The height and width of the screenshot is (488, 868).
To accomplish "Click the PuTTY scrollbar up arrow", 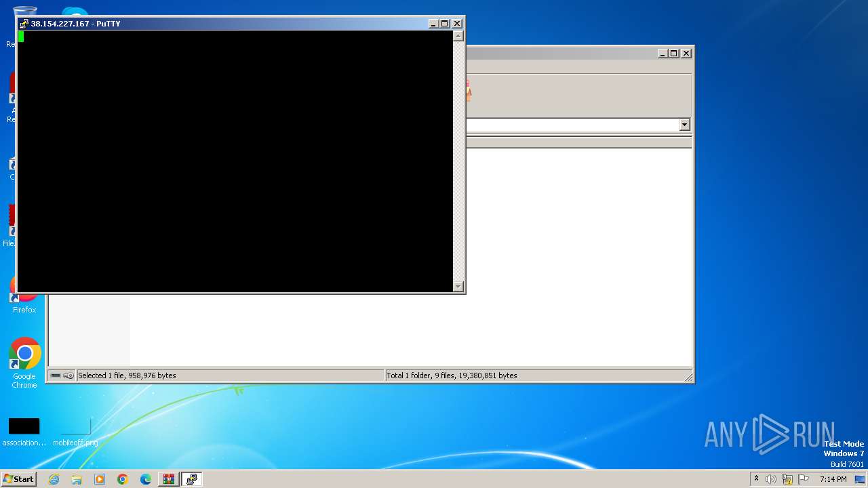I will pyautogui.click(x=458, y=36).
